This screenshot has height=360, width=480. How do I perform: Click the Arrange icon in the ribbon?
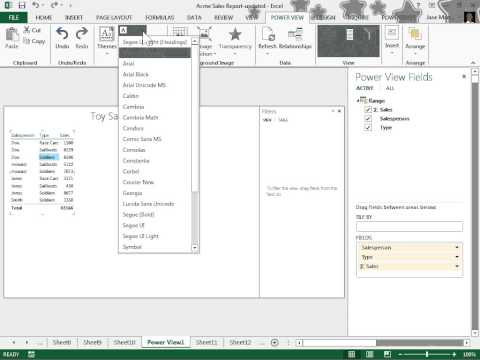click(x=415, y=34)
